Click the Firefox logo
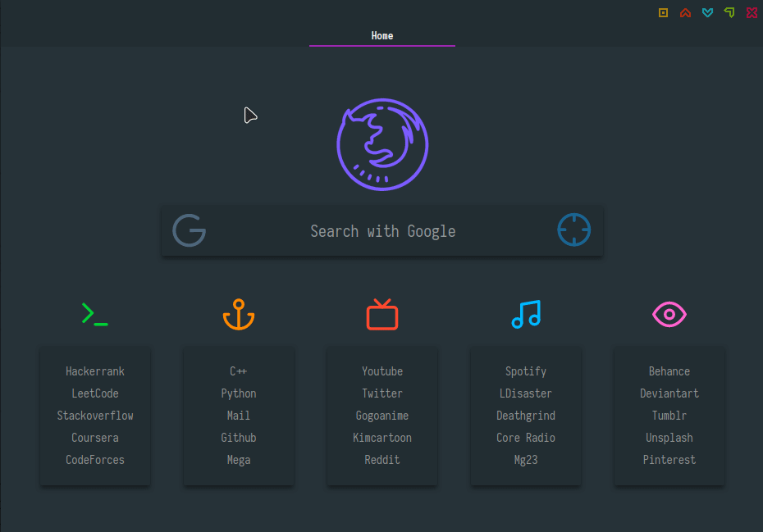This screenshot has height=532, width=763. 381,144
